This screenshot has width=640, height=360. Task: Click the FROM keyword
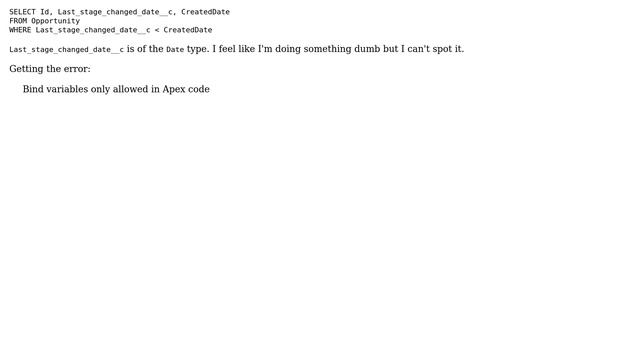pos(18,21)
